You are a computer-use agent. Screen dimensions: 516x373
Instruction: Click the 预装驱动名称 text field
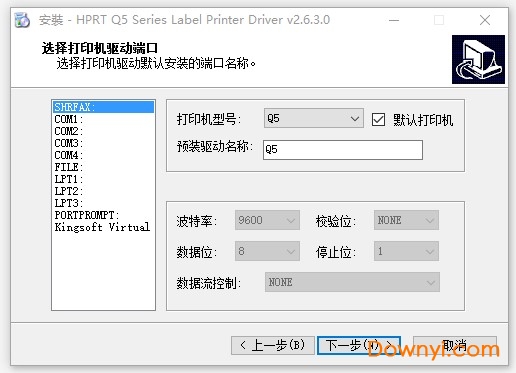pyautogui.click(x=343, y=150)
